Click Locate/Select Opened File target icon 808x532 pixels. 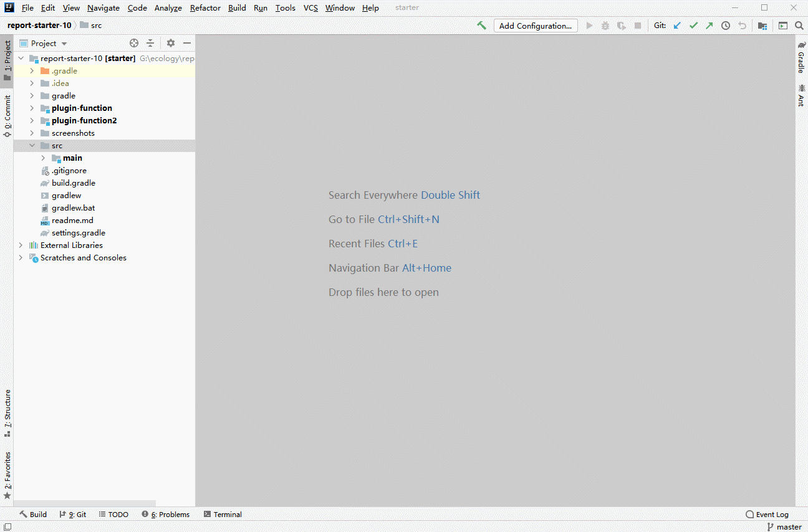coord(134,43)
